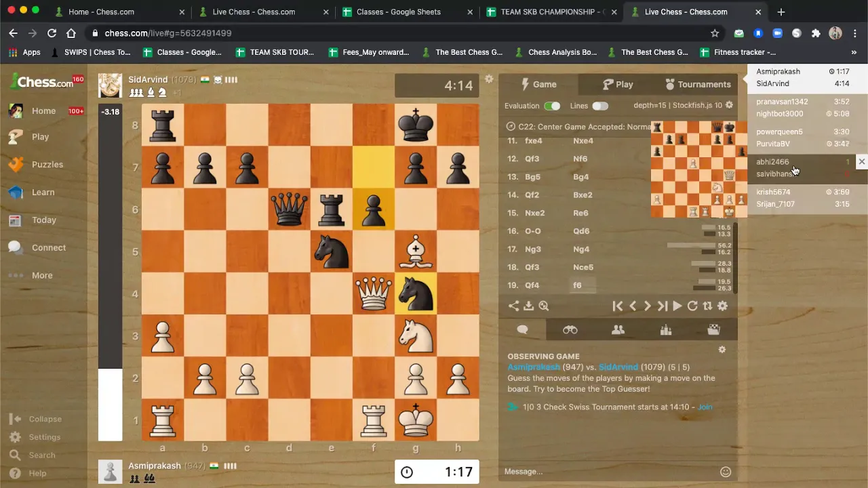The width and height of the screenshot is (868, 488).
Task: Open emoji picker in message box
Action: pos(726,472)
